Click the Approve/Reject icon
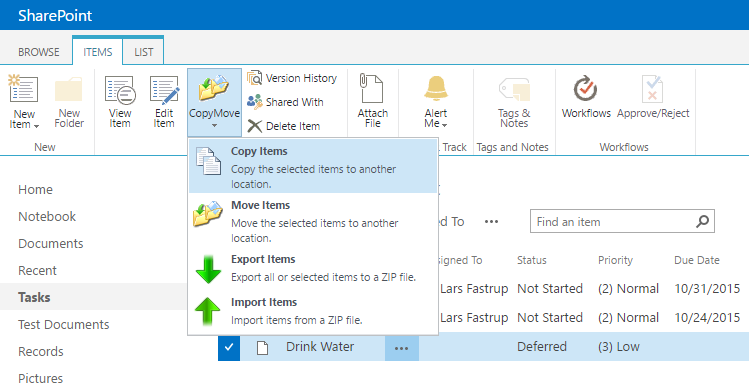 [x=652, y=88]
